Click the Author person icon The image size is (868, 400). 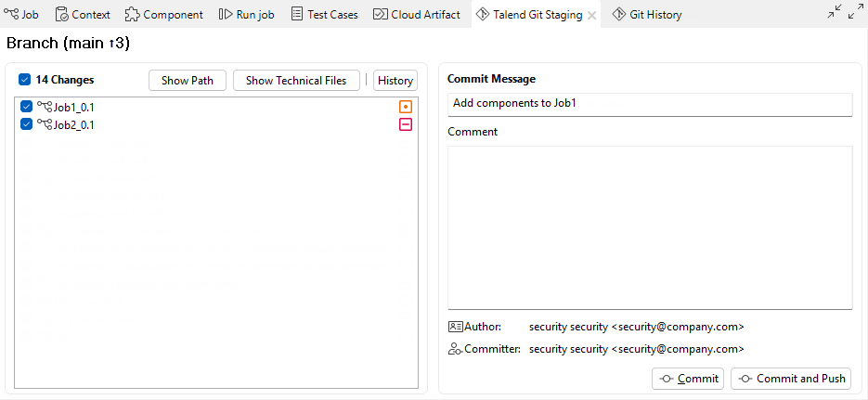point(455,327)
